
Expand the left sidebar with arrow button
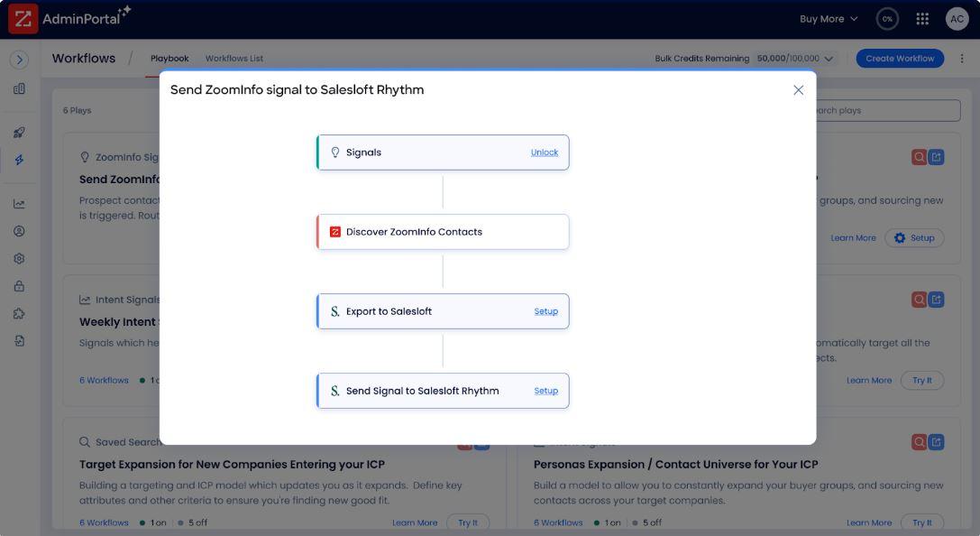click(x=19, y=60)
